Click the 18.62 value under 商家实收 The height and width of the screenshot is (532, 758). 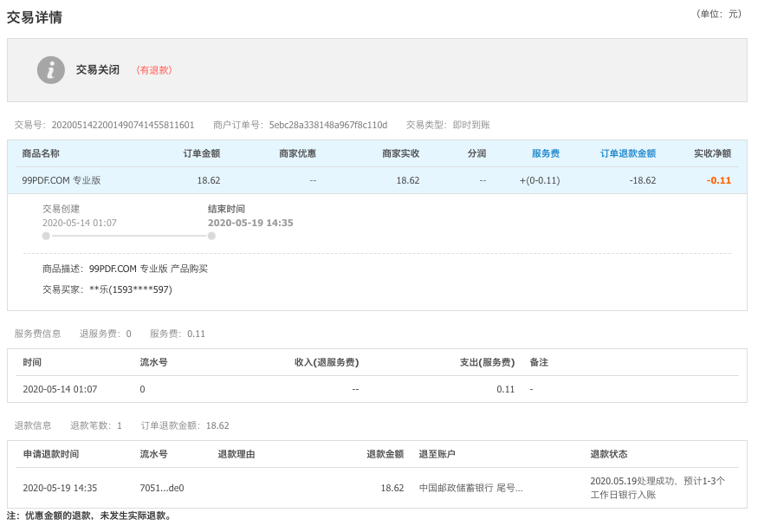pyautogui.click(x=407, y=180)
